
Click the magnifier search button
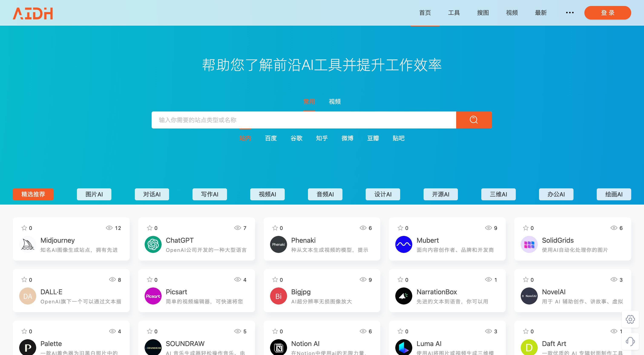click(474, 120)
